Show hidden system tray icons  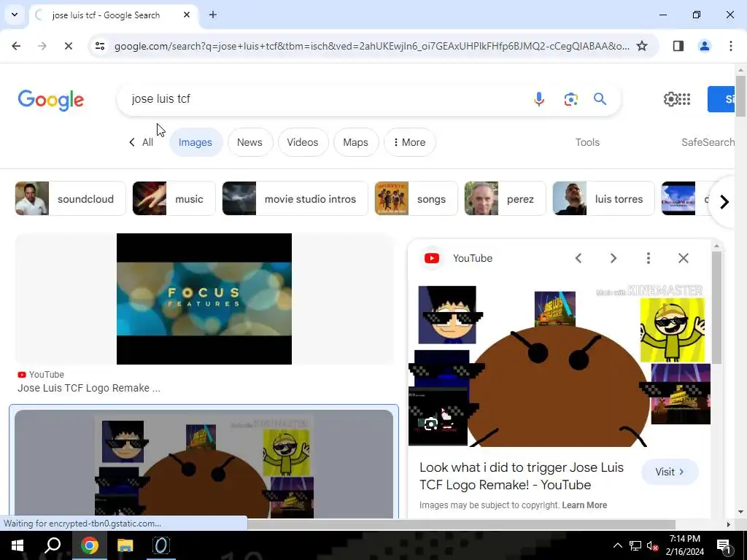617,545
